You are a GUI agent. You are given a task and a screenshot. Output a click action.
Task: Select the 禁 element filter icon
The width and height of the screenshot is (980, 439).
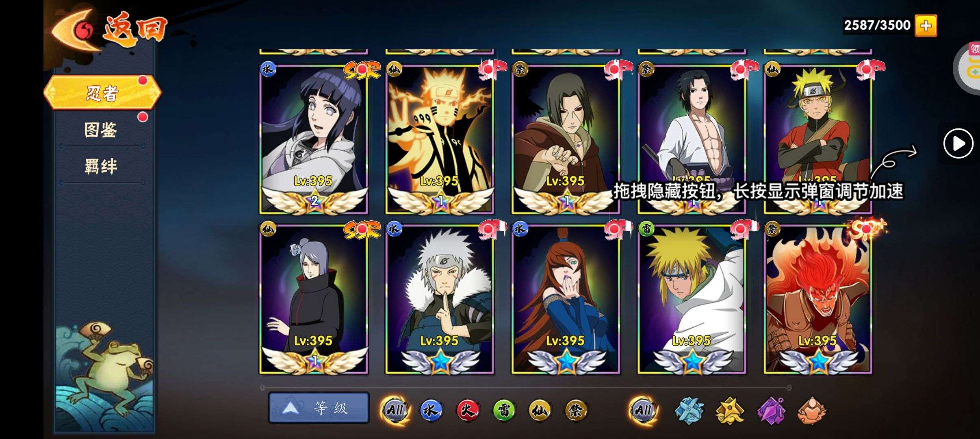[x=576, y=410]
